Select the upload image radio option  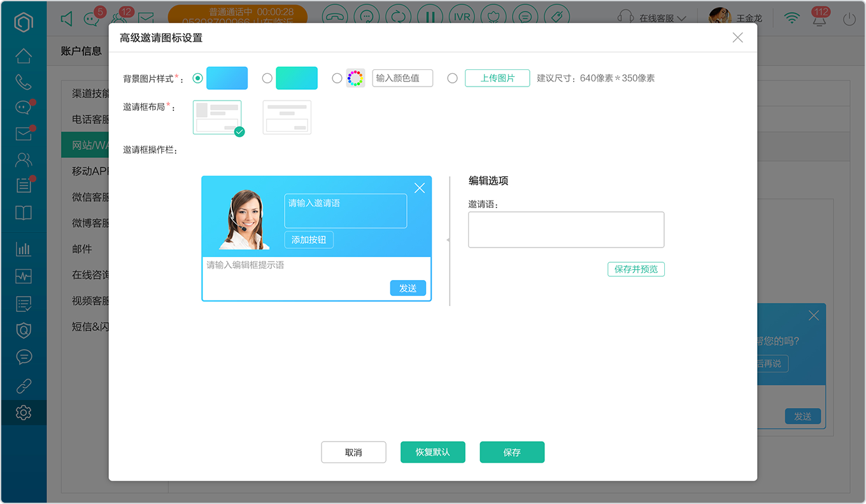click(452, 78)
